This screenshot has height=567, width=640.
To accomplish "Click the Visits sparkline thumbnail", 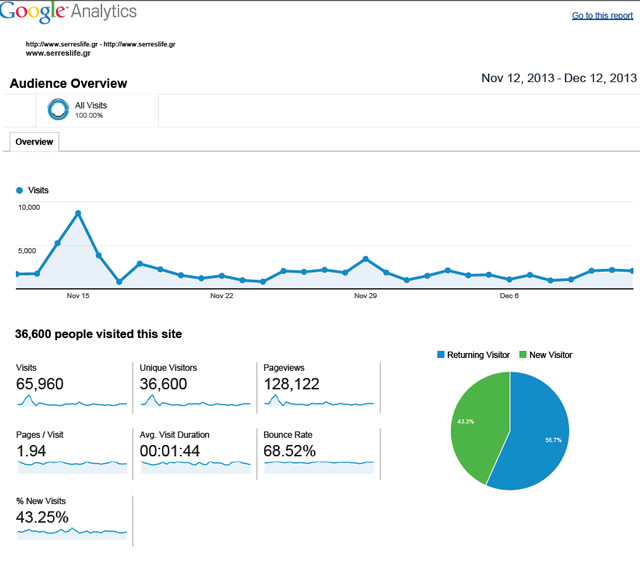I will (x=71, y=402).
